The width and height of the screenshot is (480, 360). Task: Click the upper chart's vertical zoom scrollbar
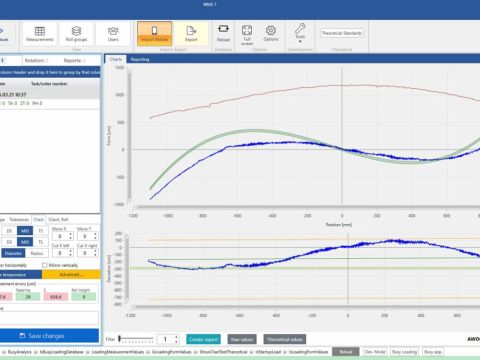point(129,136)
